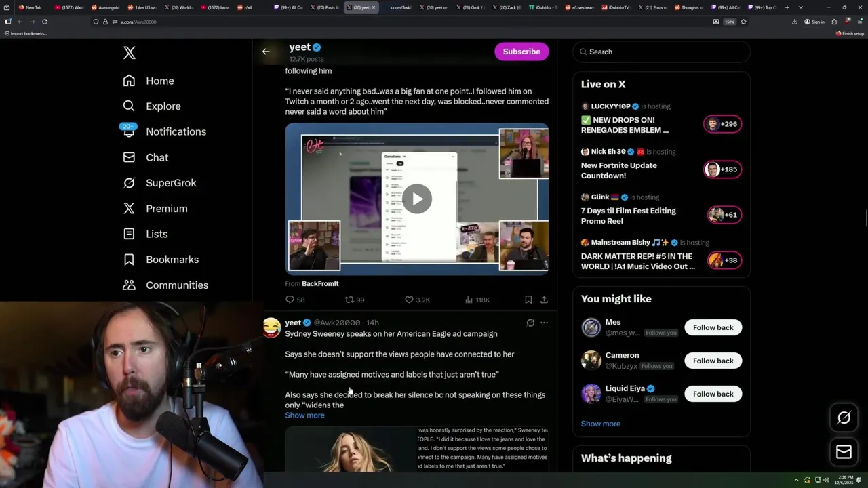Open Mes's profile avatar
The height and width of the screenshot is (488, 868).
pyautogui.click(x=591, y=327)
